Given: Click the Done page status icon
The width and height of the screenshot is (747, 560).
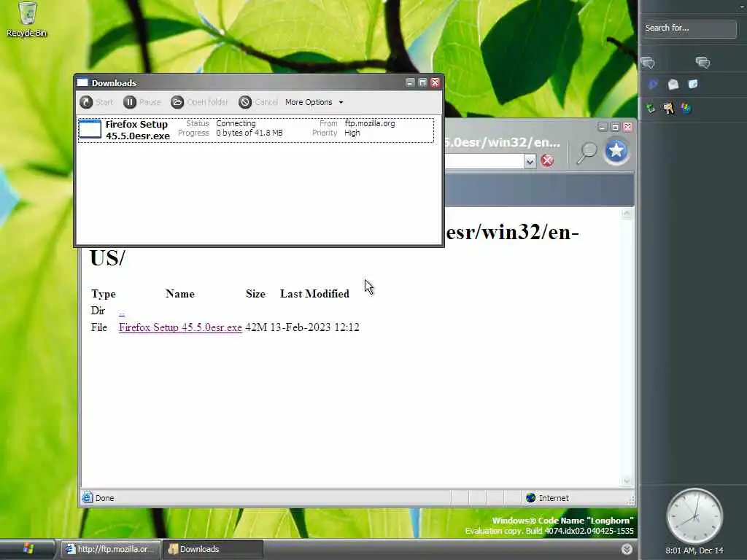Looking at the screenshot, I should [x=88, y=497].
